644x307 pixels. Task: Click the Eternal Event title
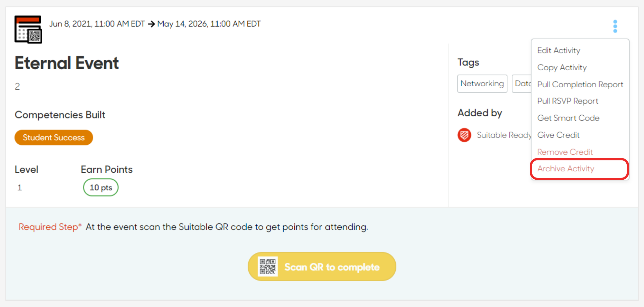(x=67, y=63)
